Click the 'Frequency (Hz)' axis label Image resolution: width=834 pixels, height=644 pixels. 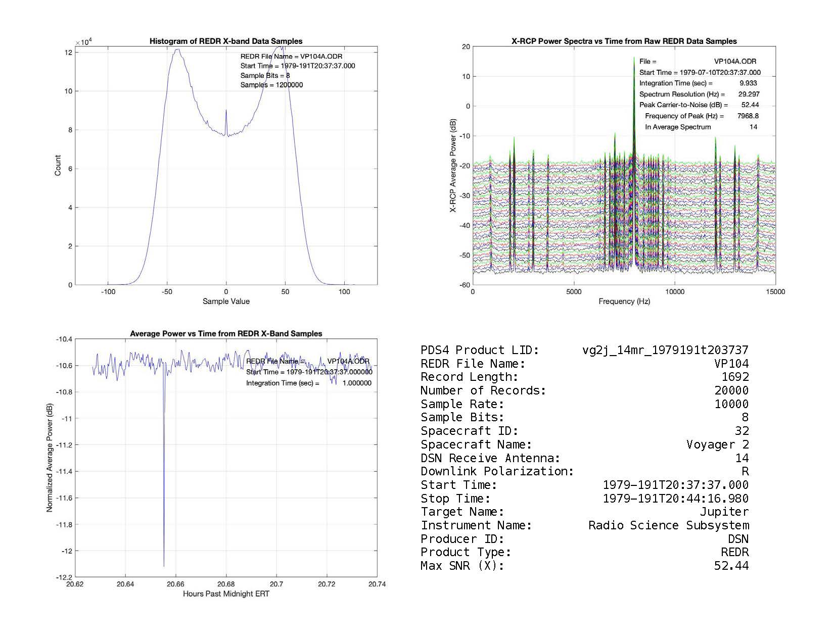coord(624,302)
